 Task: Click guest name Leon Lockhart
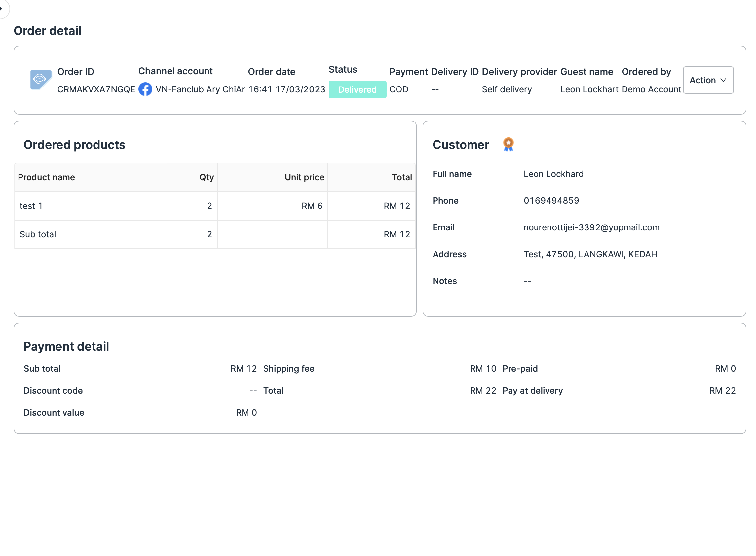pyautogui.click(x=589, y=89)
